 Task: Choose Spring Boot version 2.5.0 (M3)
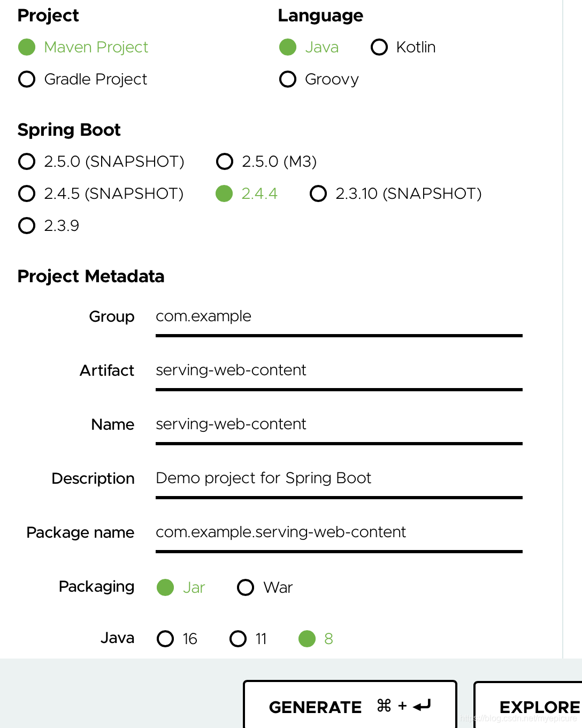tap(224, 161)
